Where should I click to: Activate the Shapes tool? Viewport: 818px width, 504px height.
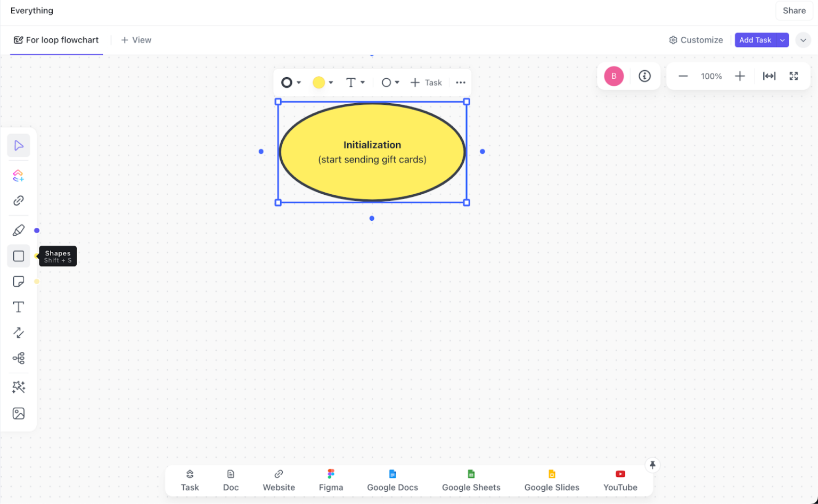pyautogui.click(x=19, y=256)
